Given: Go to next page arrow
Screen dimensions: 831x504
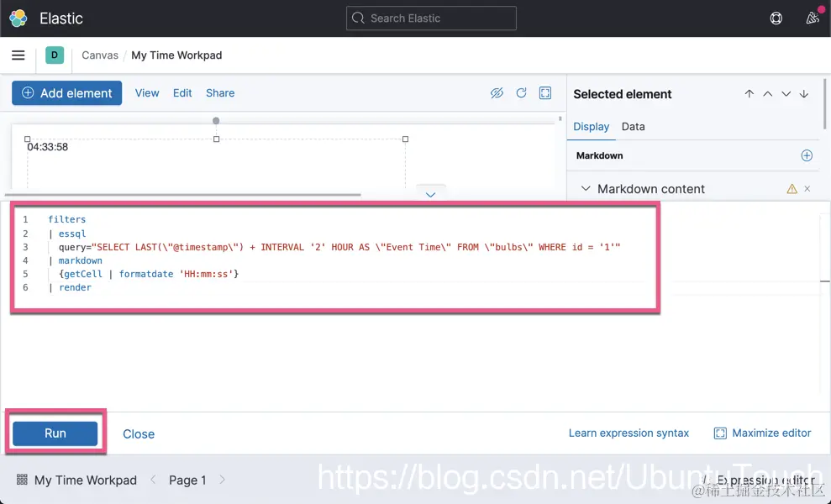Looking at the screenshot, I should (x=222, y=480).
